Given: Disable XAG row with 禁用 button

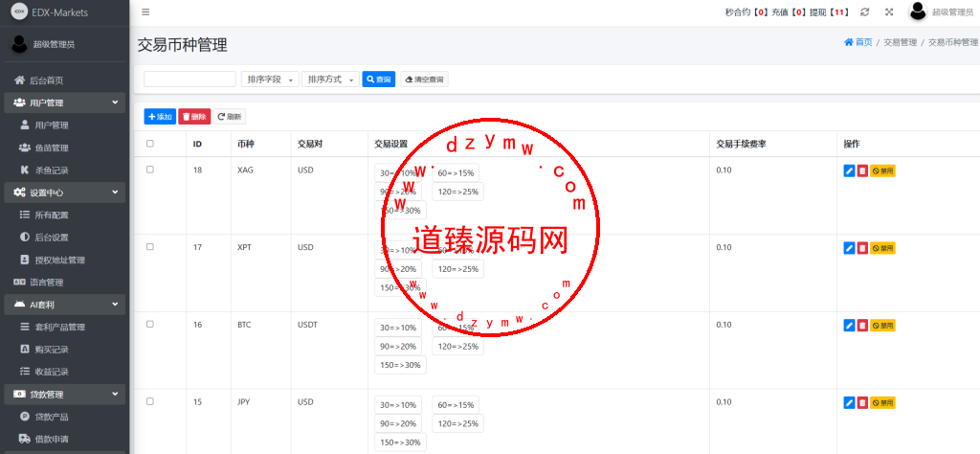Looking at the screenshot, I should [882, 170].
